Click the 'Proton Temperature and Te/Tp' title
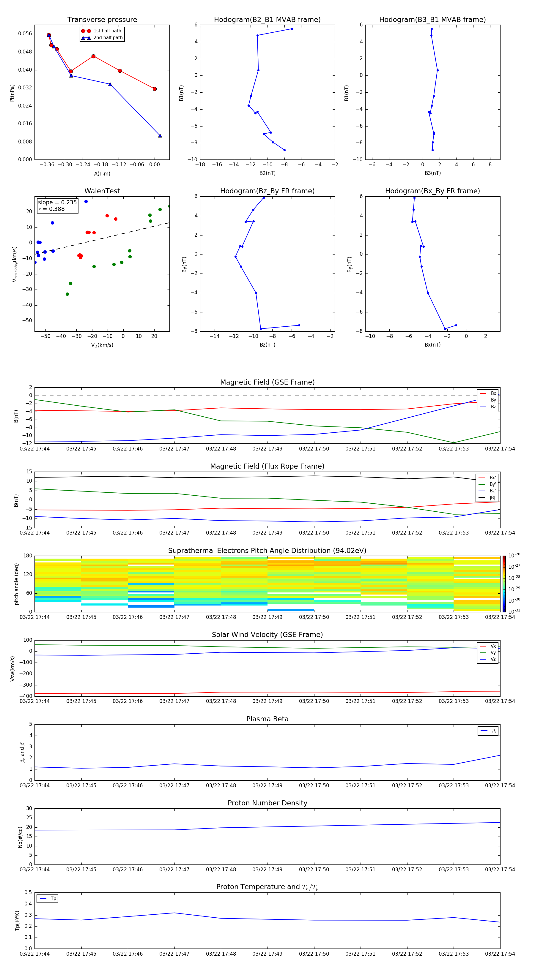Image resolution: width=535 pixels, height=980 pixels. coord(267,887)
